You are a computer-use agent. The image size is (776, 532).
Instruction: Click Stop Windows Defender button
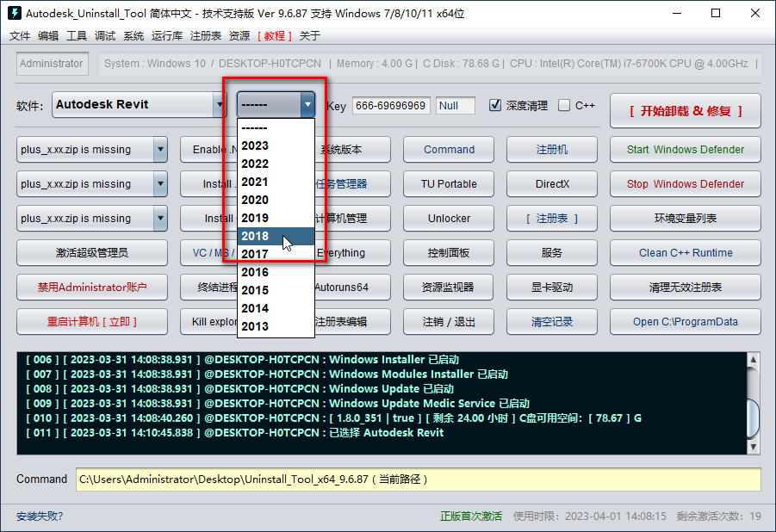tap(686, 183)
